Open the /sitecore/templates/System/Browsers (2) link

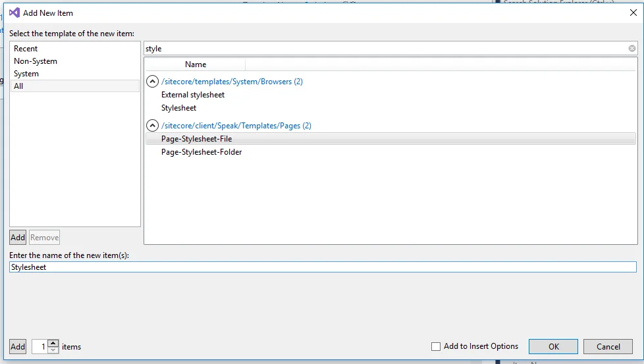[232, 81]
